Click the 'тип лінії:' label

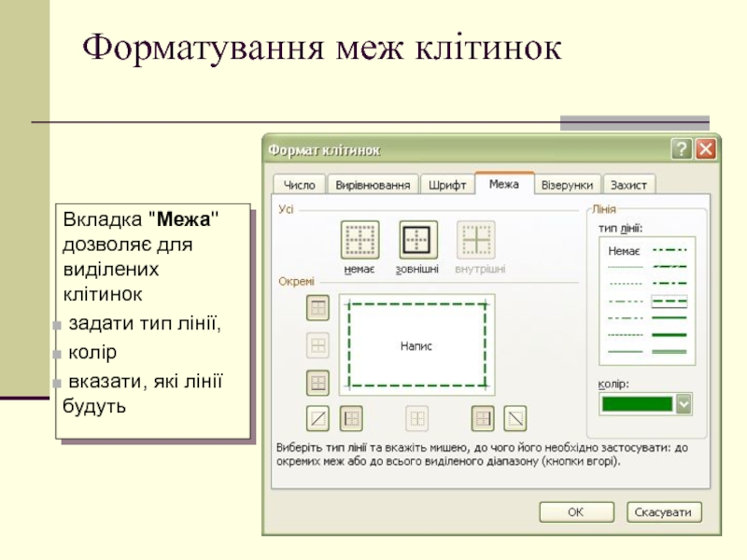621,228
